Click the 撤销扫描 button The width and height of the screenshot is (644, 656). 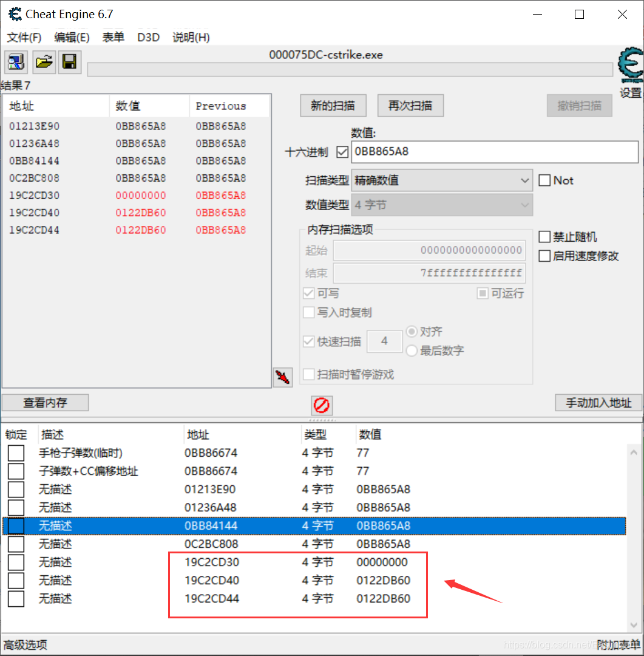pos(579,106)
